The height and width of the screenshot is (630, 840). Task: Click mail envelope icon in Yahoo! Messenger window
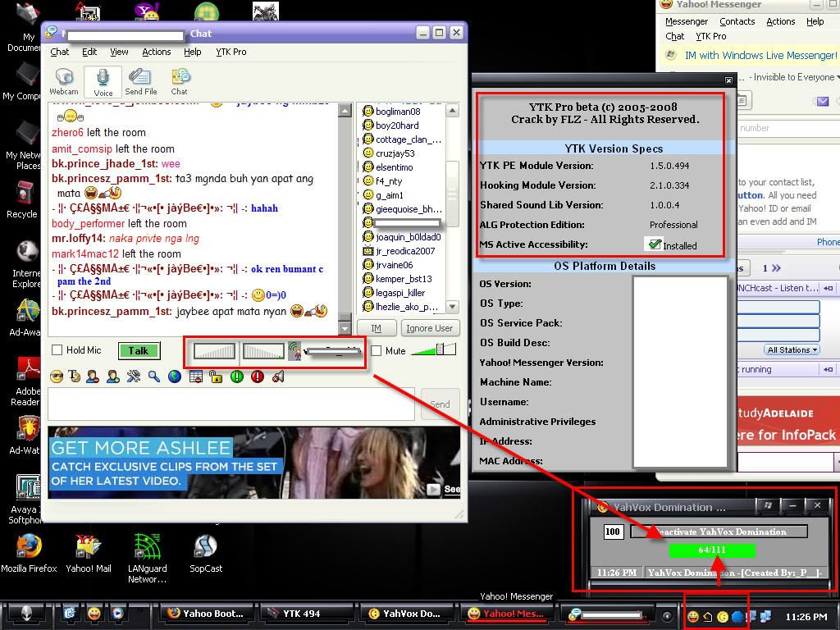(x=823, y=101)
